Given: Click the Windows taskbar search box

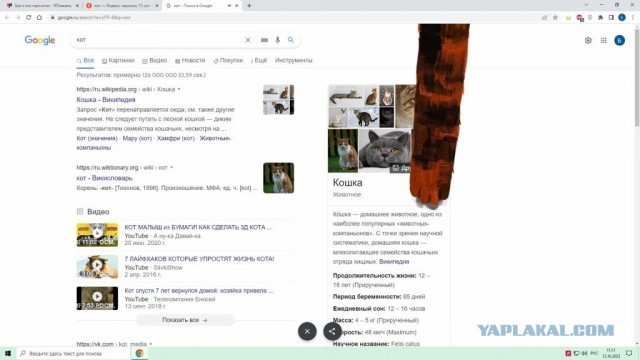Looking at the screenshot, I should [73, 353].
